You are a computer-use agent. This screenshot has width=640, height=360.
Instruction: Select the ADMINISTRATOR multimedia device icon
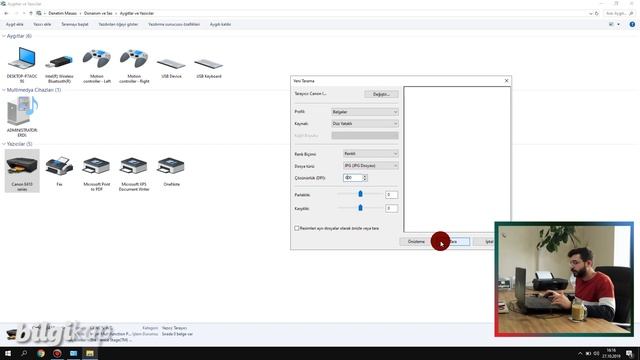[x=22, y=117]
